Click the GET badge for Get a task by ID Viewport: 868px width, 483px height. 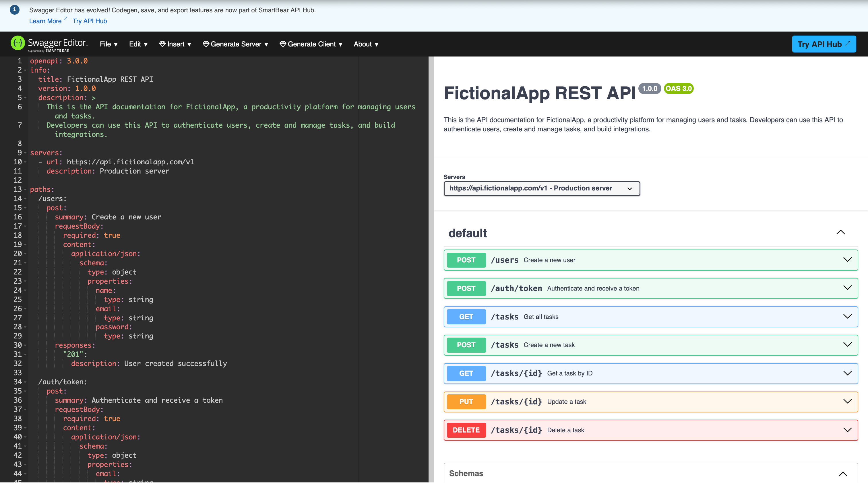(x=466, y=373)
